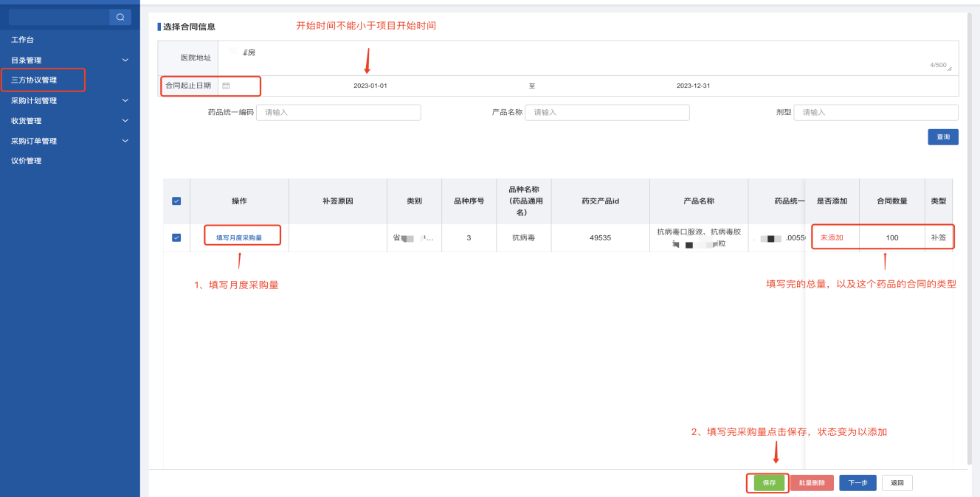Uncheck the 抗病毒 row checkbox

click(x=176, y=237)
